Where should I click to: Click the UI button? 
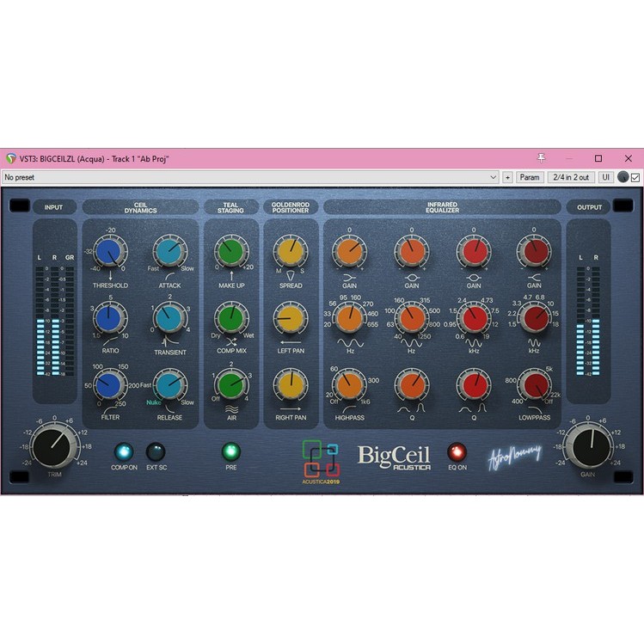605,177
